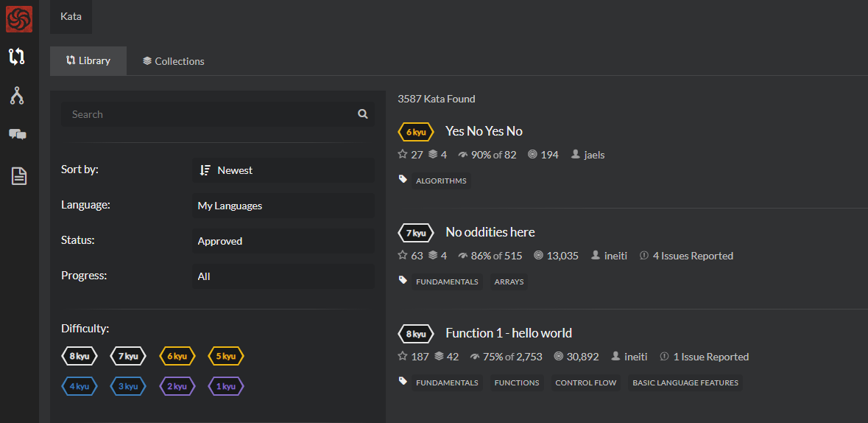Filter by the ALGORITHMS tag
Viewport: 868px width, 423px height.
pyautogui.click(x=441, y=181)
